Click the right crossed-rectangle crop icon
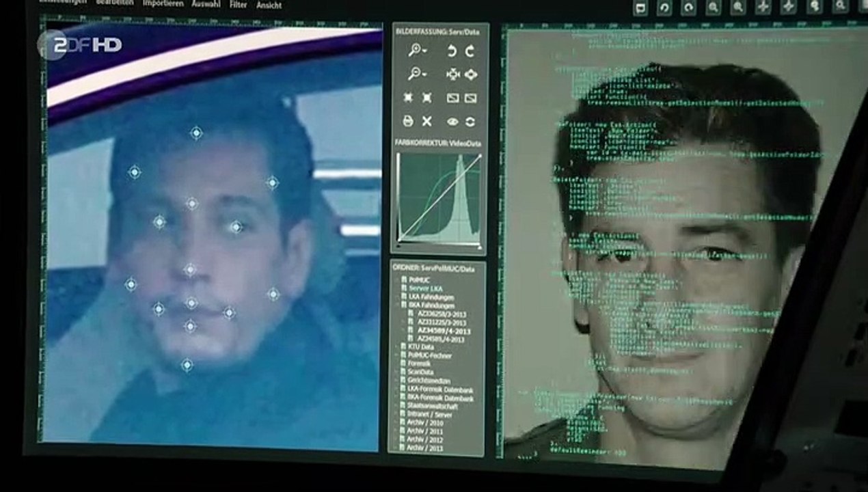Viewport: 868px width, 492px height. (470, 98)
